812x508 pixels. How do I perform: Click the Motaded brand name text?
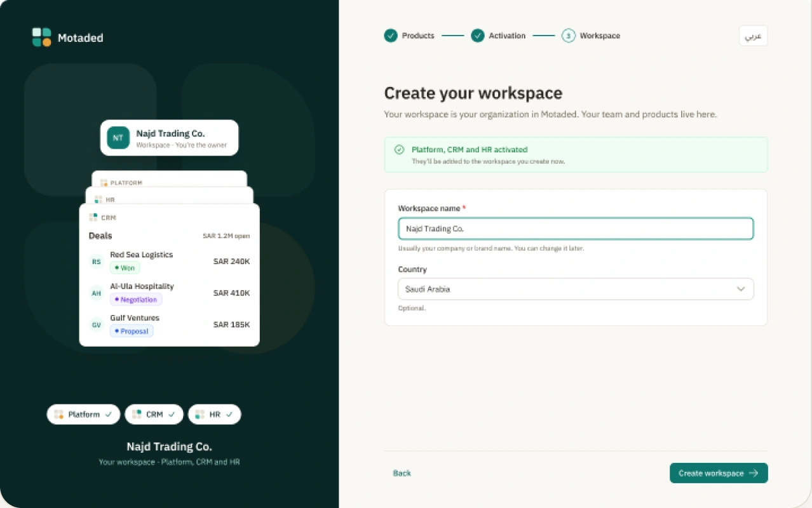[x=80, y=37]
